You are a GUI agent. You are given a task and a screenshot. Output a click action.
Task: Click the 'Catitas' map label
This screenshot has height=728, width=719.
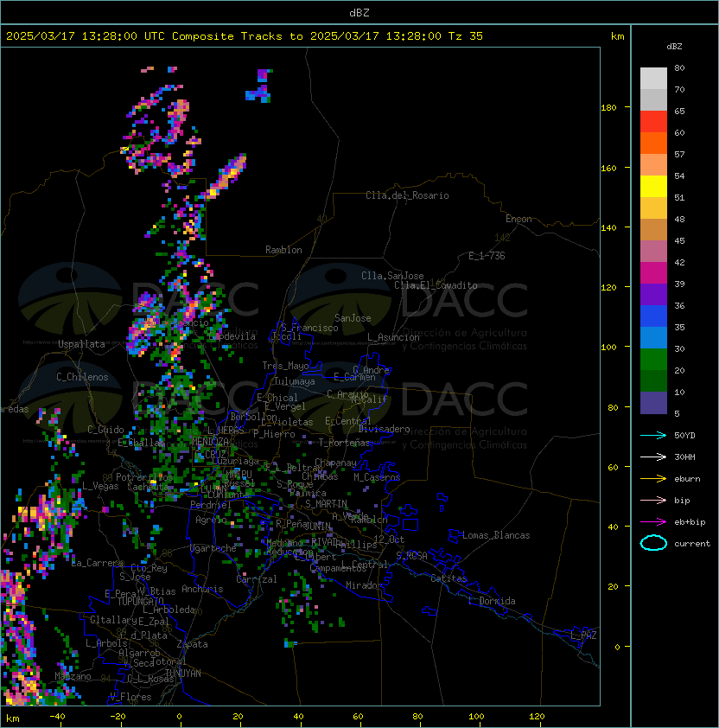449,578
